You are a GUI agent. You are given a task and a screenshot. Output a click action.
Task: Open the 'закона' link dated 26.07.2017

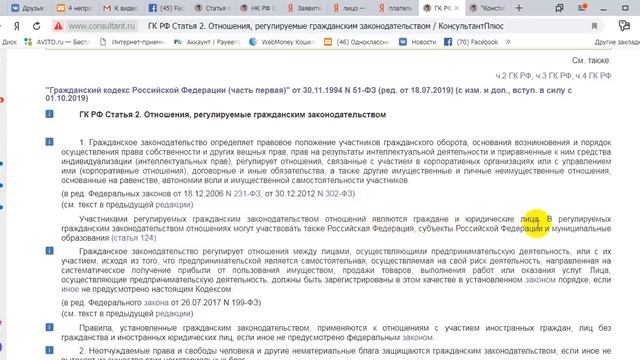pos(156,302)
